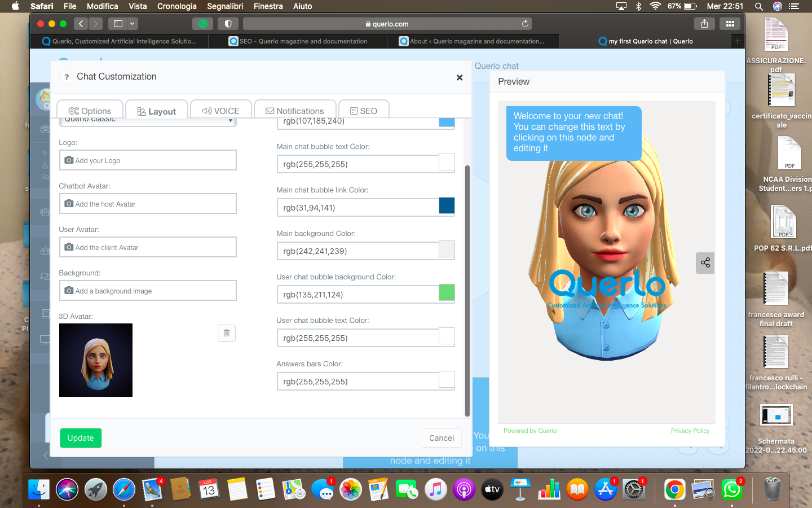This screenshot has width=812, height=508.
Task: Click the dark blue Main chat bubble link Color swatch
Action: 447,206
